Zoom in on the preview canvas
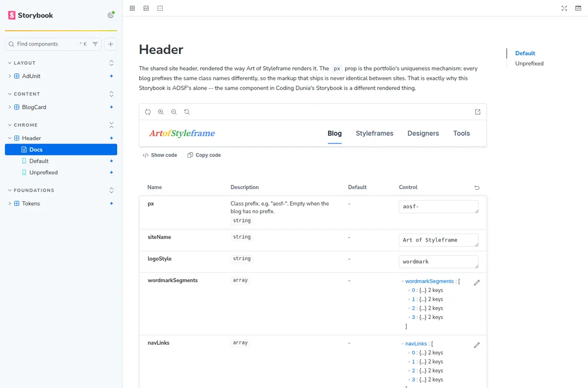588x388 pixels. [x=161, y=112]
